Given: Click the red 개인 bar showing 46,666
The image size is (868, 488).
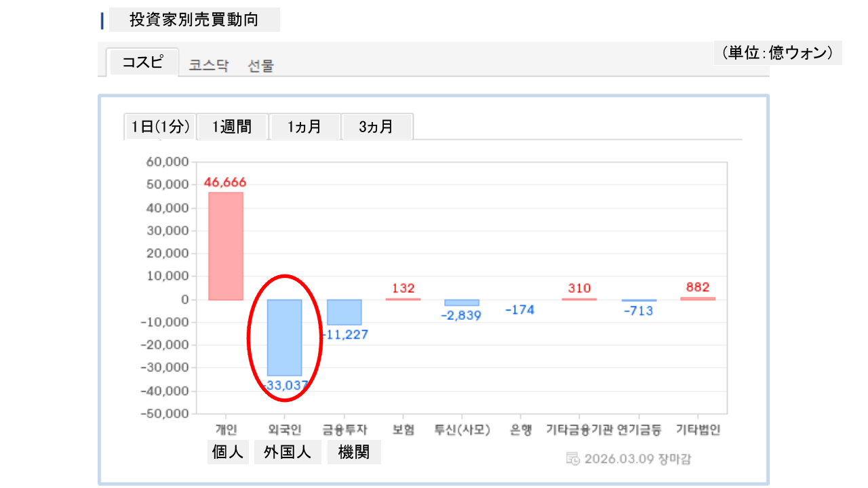Looking at the screenshot, I should coord(225,246).
